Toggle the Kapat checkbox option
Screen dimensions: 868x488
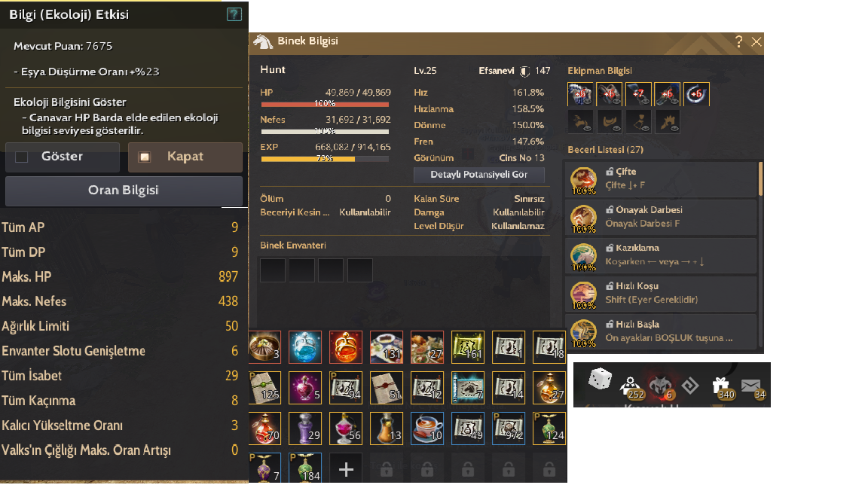[x=145, y=157]
